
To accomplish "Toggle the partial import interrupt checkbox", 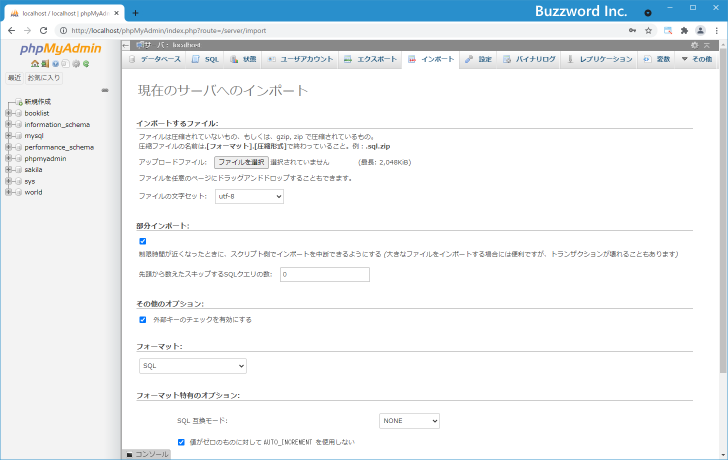I will click(143, 241).
